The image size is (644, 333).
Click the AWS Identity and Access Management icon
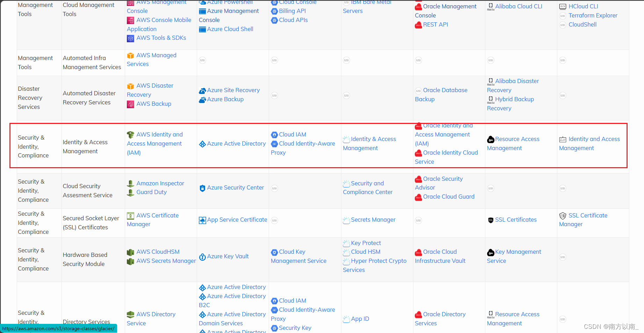point(130,135)
